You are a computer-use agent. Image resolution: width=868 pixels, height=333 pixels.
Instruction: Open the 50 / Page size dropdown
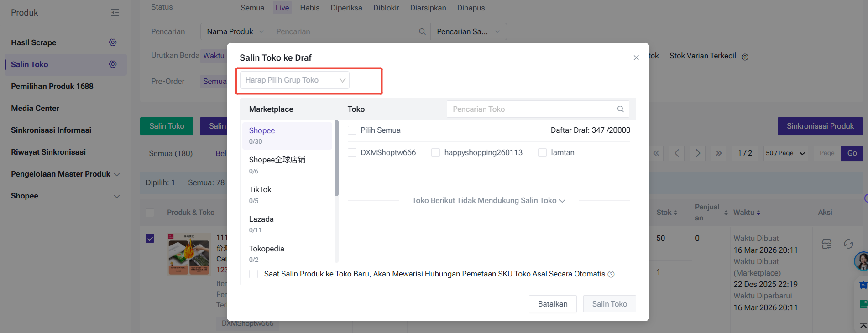pos(785,153)
